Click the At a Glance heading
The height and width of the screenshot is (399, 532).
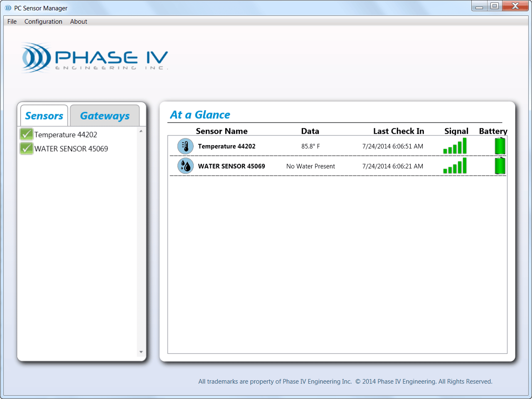coord(200,115)
